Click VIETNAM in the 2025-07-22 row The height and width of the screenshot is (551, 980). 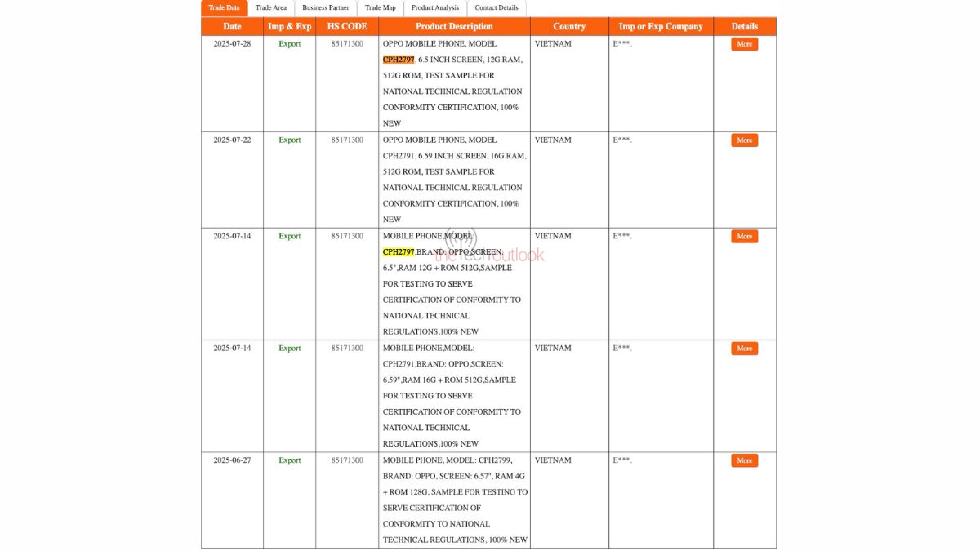coord(552,140)
